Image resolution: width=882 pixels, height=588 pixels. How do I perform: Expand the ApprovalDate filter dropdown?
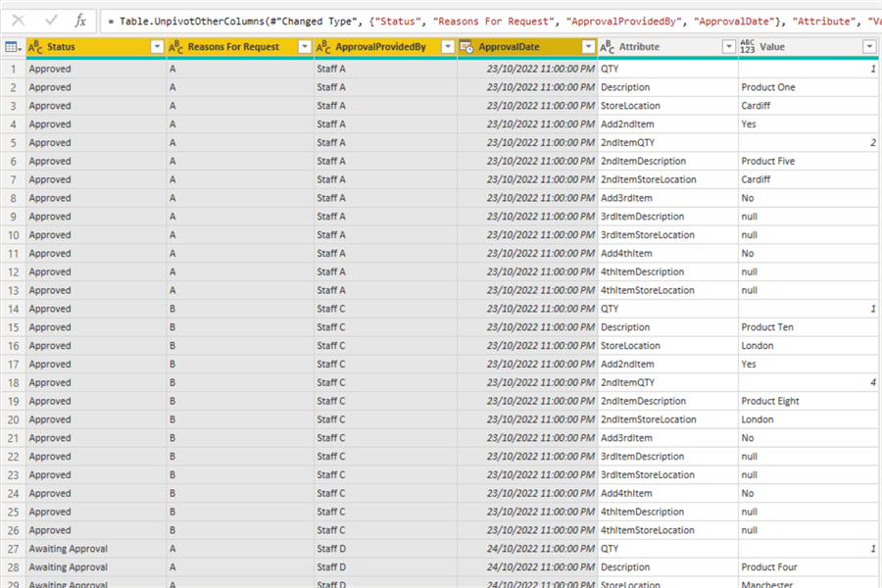(x=588, y=47)
